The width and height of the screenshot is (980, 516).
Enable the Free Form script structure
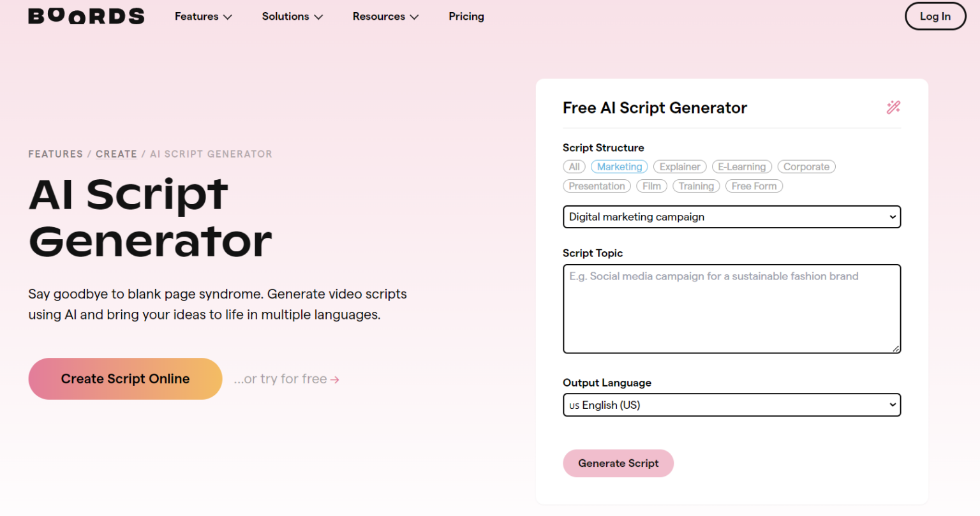tap(754, 186)
